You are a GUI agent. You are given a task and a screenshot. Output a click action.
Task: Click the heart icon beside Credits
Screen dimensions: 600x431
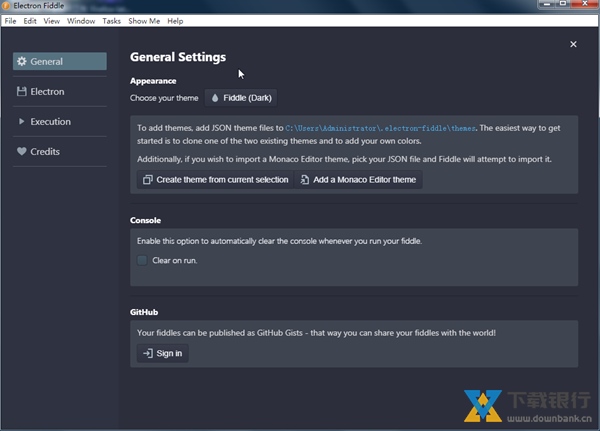pos(22,152)
